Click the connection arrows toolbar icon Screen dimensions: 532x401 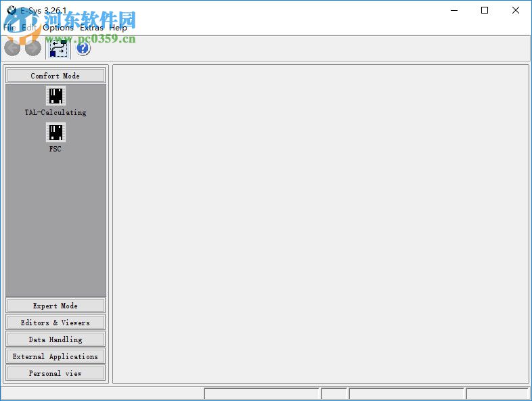click(x=58, y=49)
